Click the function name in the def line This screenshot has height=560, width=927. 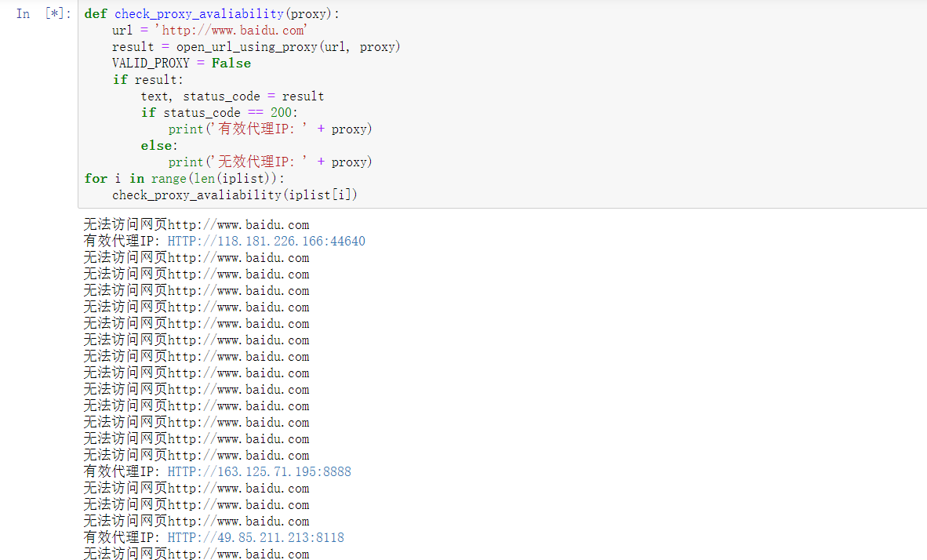pos(199,13)
